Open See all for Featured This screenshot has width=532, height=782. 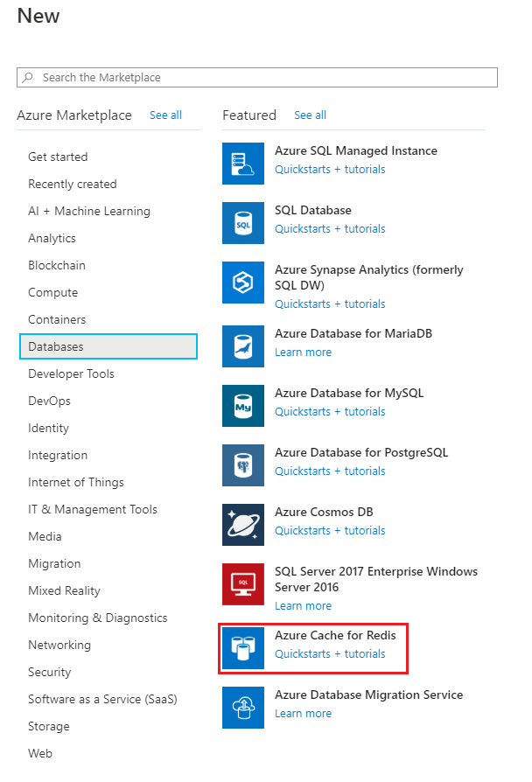tap(310, 115)
